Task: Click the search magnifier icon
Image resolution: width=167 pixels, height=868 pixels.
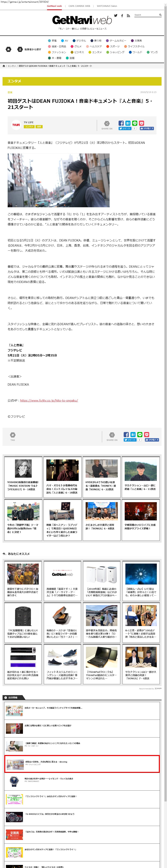Action: (160, 15)
